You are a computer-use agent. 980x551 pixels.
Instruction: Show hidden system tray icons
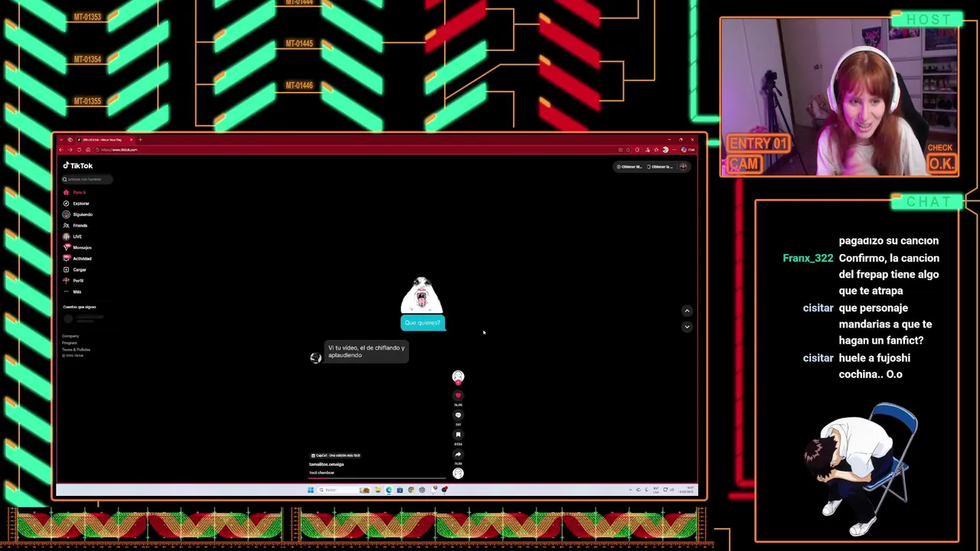[x=630, y=490]
